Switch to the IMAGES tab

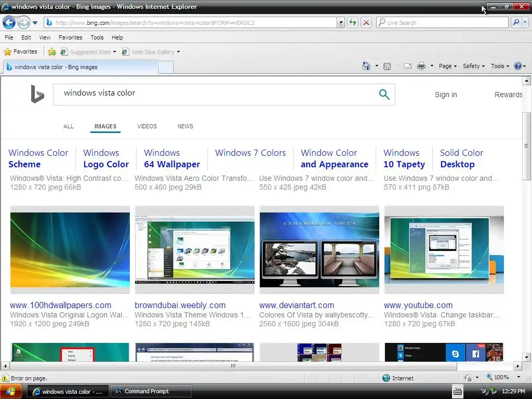105,126
